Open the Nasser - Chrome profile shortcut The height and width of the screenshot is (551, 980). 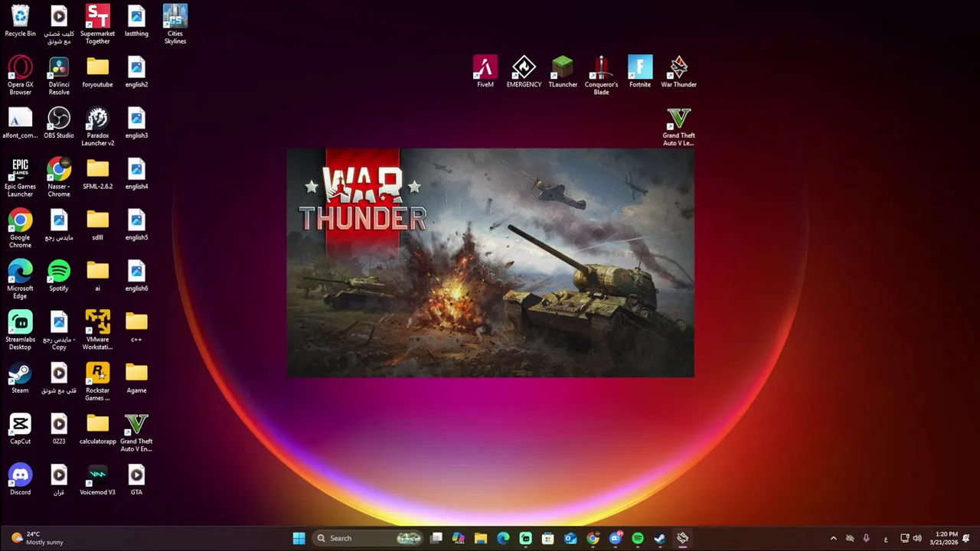[x=59, y=178]
